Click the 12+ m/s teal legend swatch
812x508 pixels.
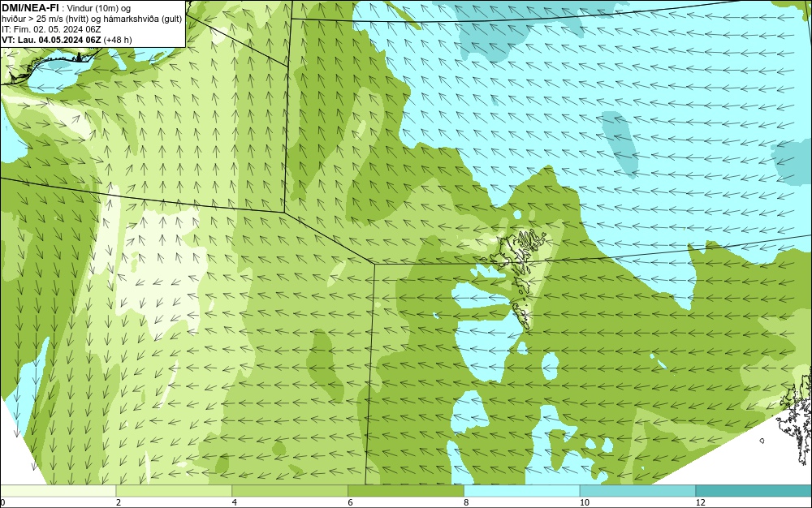pyautogui.click(x=754, y=491)
